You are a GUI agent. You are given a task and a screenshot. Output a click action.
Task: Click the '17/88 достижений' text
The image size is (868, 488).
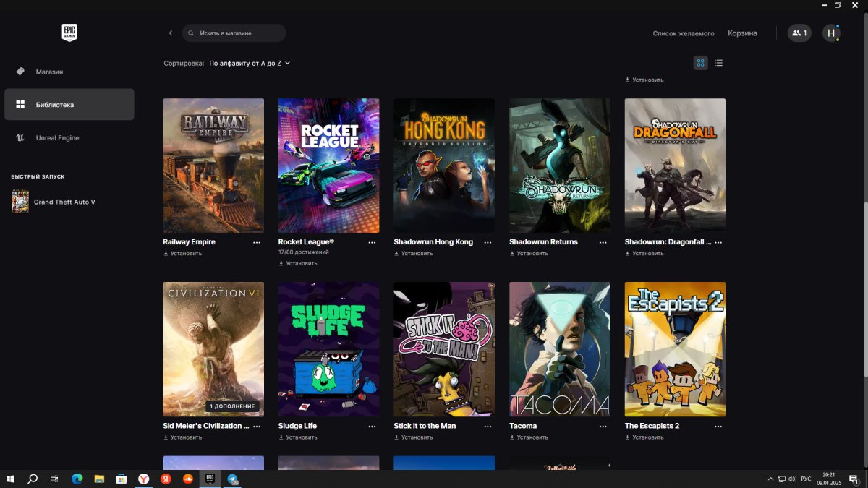click(x=304, y=252)
